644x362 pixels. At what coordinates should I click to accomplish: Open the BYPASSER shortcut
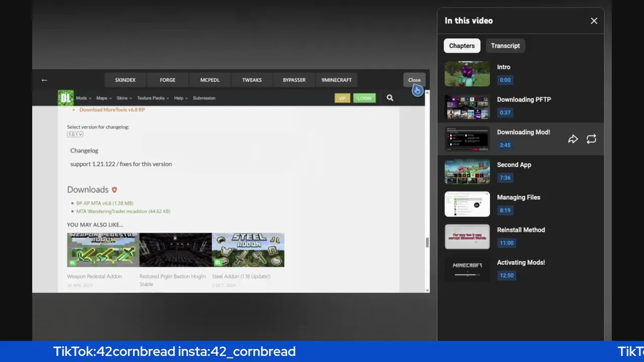294,80
